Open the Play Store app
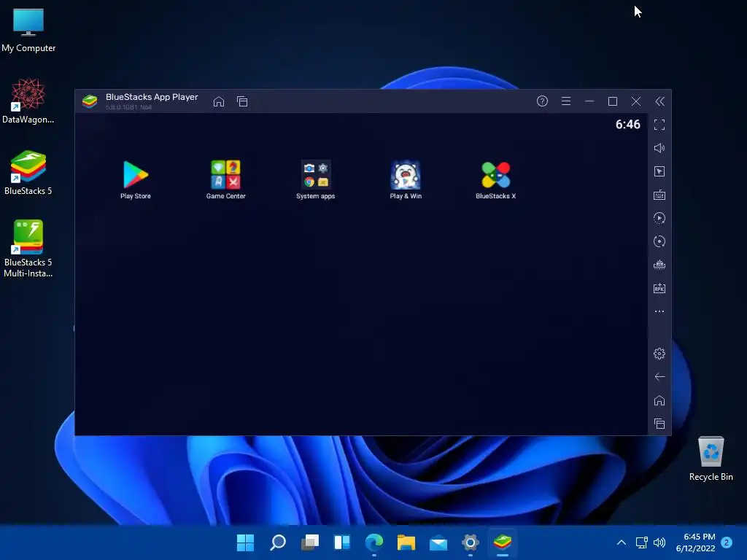747x560 pixels. pyautogui.click(x=135, y=179)
